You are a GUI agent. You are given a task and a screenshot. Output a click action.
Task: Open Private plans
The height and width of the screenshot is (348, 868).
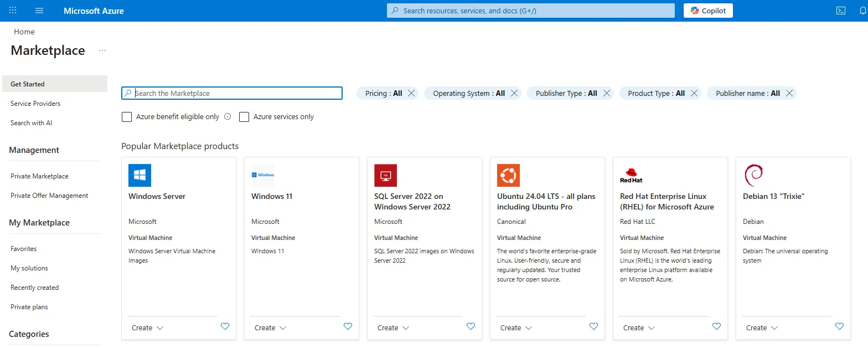(29, 306)
